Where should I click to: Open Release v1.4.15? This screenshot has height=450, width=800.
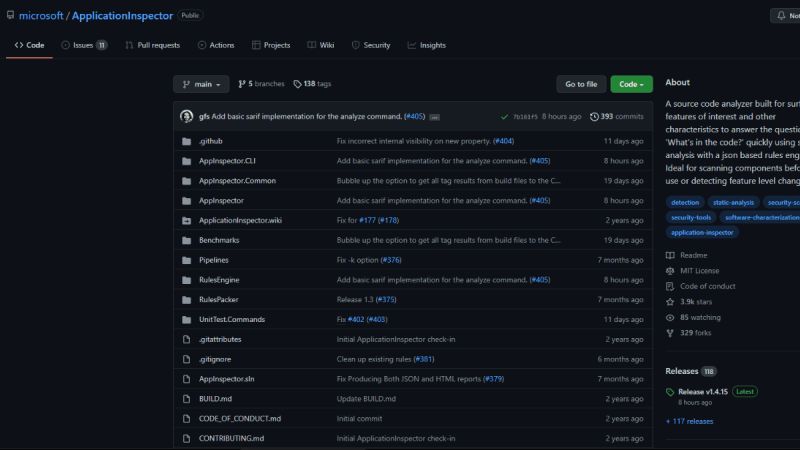pos(703,392)
